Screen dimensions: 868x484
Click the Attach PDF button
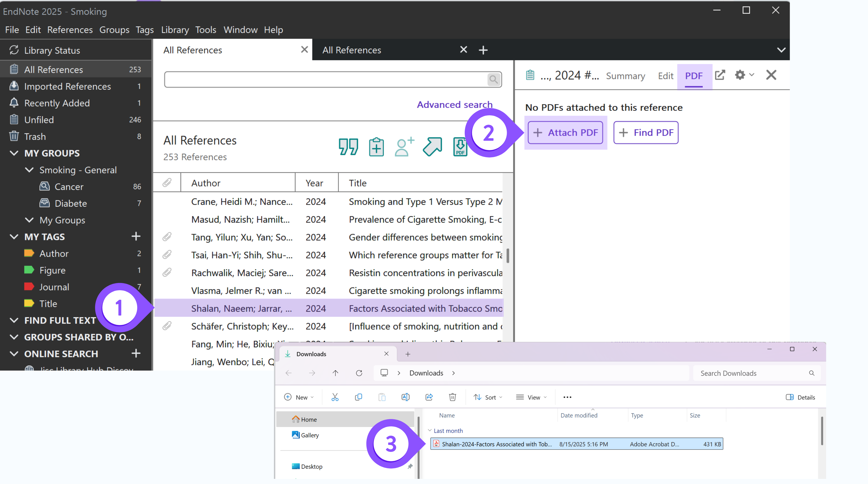[x=565, y=133]
